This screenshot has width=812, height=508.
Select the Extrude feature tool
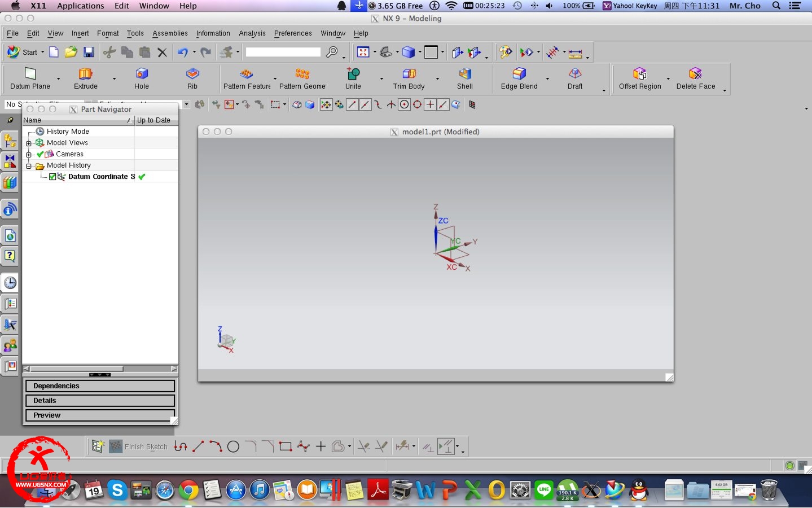pyautogui.click(x=86, y=78)
